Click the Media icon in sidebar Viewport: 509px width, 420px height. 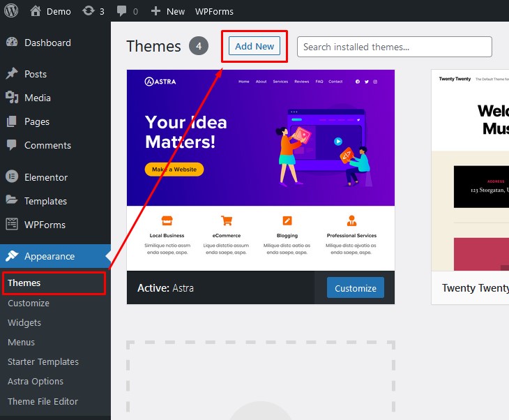pyautogui.click(x=12, y=98)
